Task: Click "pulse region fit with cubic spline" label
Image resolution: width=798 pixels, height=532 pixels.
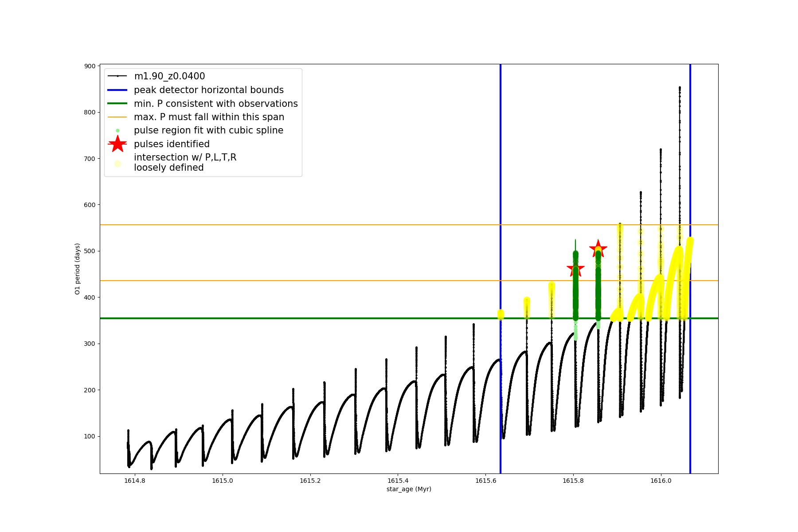Action: [x=208, y=130]
